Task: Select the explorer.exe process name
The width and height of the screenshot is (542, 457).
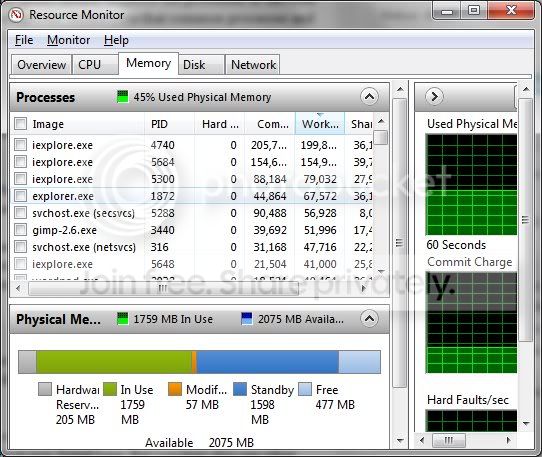Action: tap(63, 196)
